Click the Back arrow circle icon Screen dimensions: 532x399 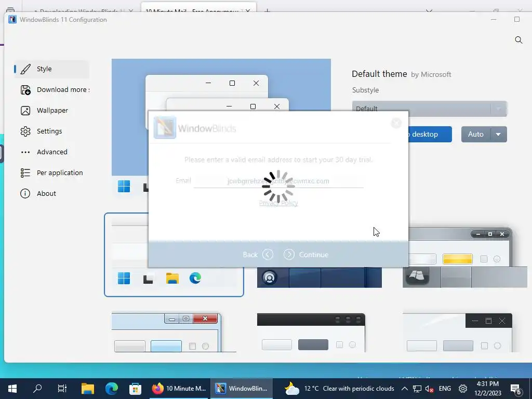pyautogui.click(x=268, y=255)
